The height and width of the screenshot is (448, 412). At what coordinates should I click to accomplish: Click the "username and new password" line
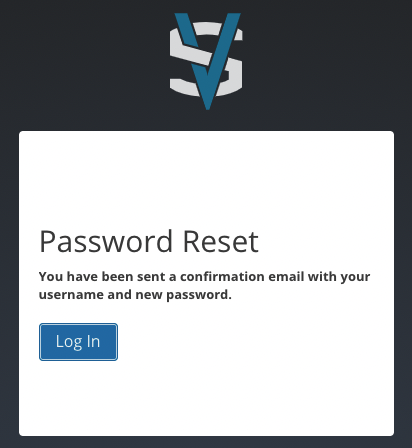coord(135,294)
